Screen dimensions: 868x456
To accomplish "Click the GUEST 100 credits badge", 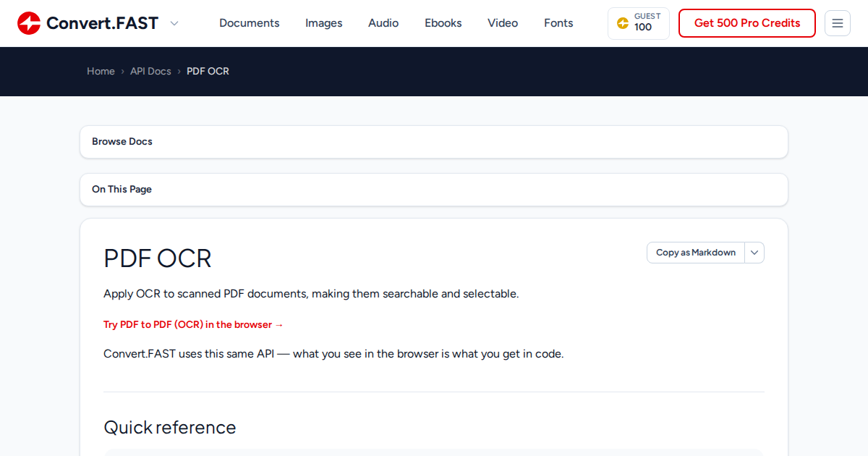I will (x=639, y=23).
